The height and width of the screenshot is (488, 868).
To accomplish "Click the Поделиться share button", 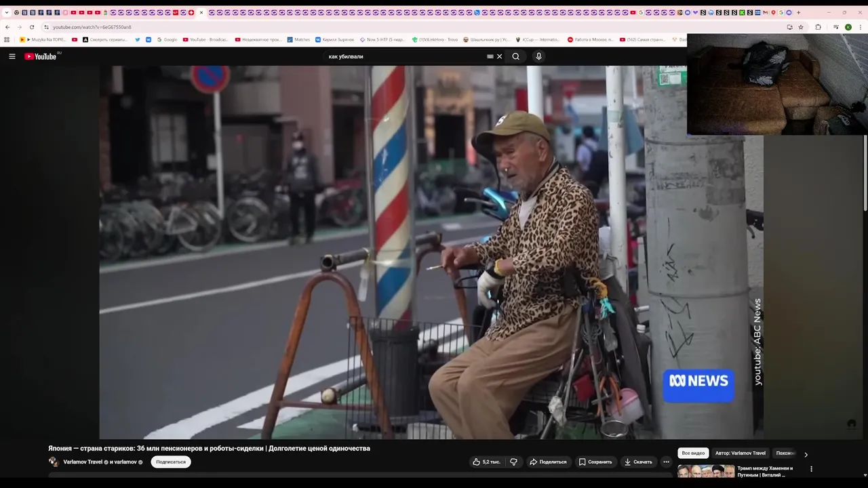I will 548,462.
